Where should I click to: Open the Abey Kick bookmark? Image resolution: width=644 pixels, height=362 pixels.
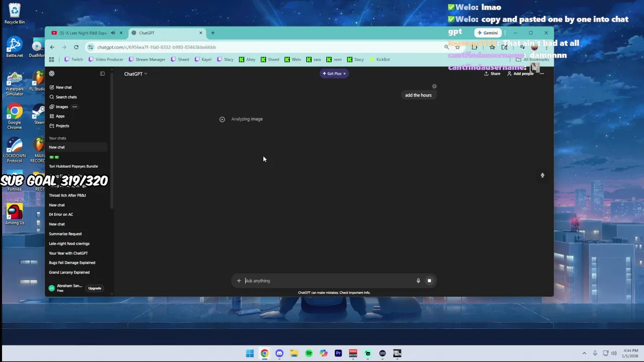(x=247, y=59)
